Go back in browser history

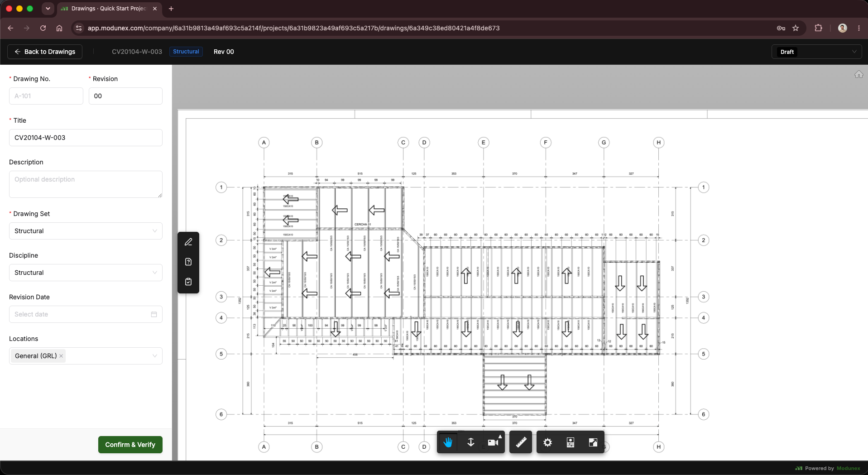click(x=10, y=28)
